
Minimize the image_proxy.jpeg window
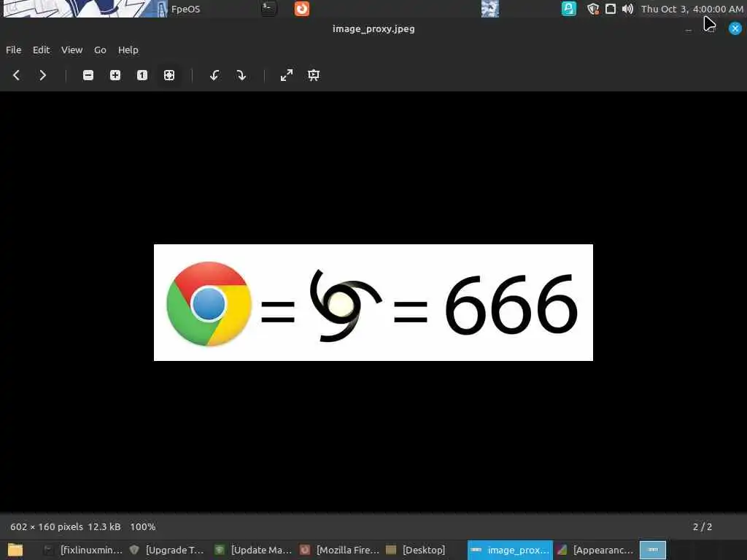pos(689,29)
